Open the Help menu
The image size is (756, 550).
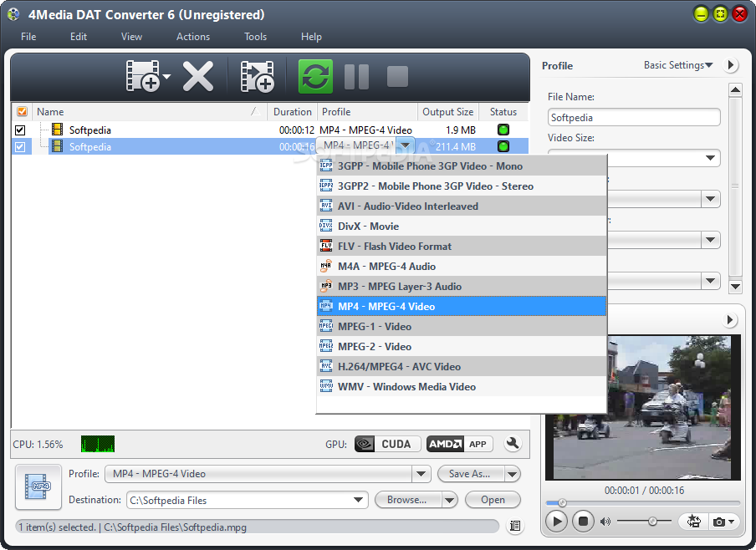click(311, 37)
